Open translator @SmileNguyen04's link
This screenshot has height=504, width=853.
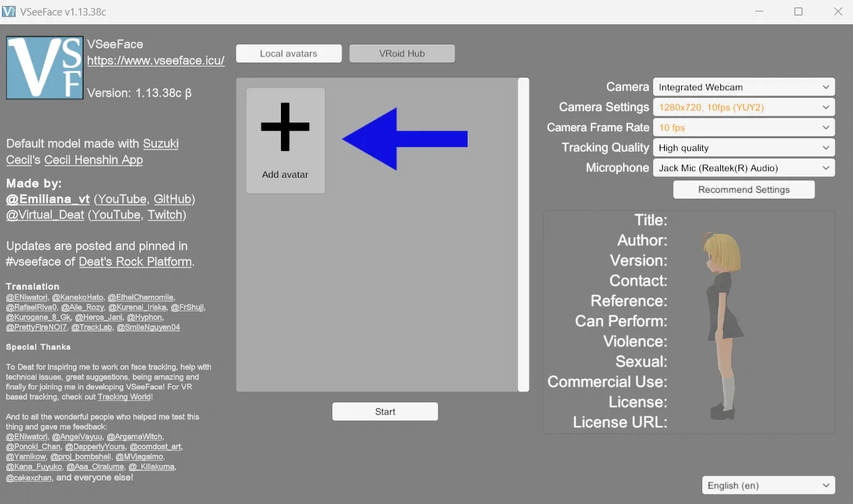pyautogui.click(x=148, y=327)
